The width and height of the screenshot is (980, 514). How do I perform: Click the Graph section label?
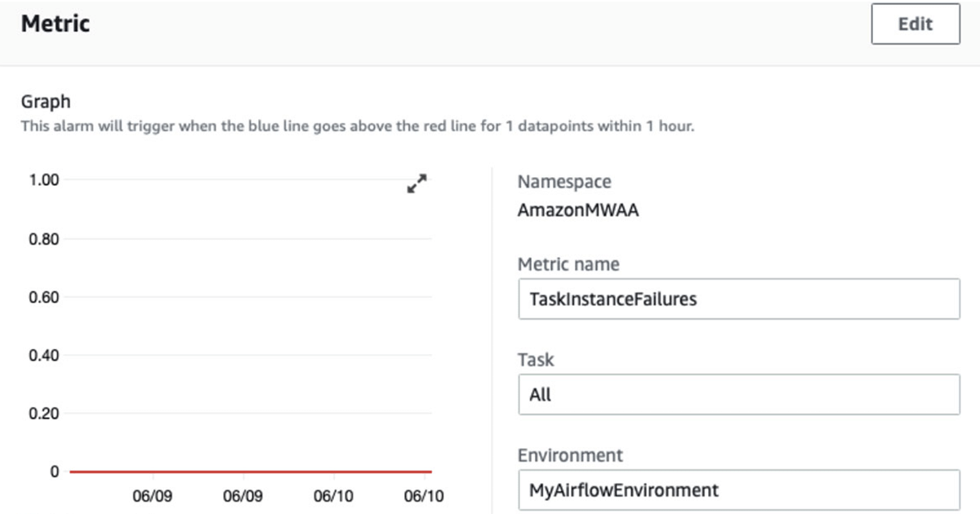[x=46, y=102]
